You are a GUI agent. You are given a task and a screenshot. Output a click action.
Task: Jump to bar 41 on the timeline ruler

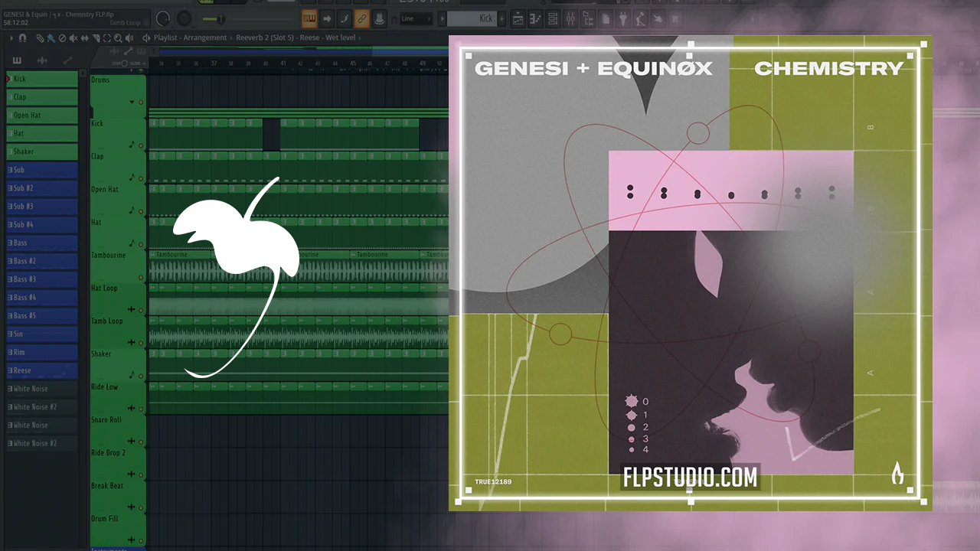pos(283,64)
